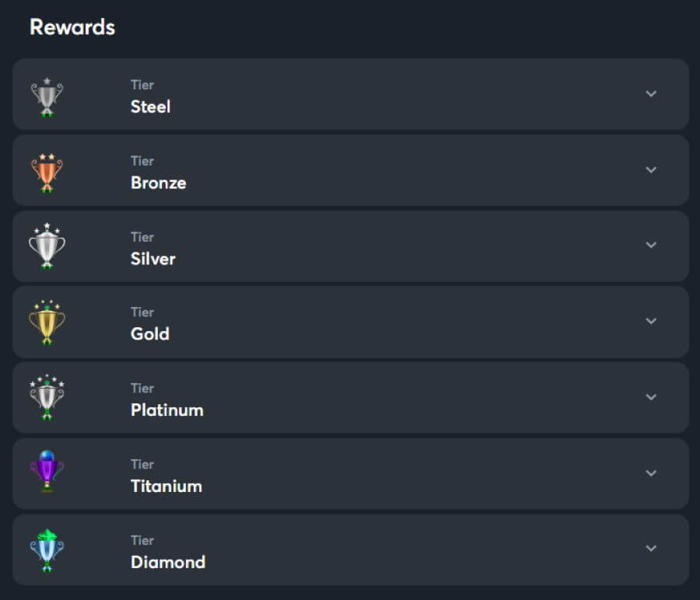Click the Bronze tier trophy icon
The image size is (700, 600).
(47, 173)
